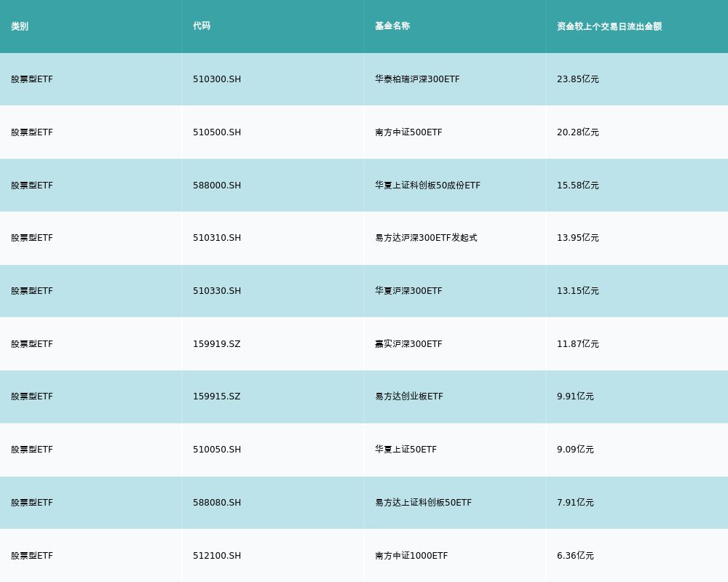Click fund name 南方中证500ETF
This screenshot has width=728, height=582.
coord(408,132)
